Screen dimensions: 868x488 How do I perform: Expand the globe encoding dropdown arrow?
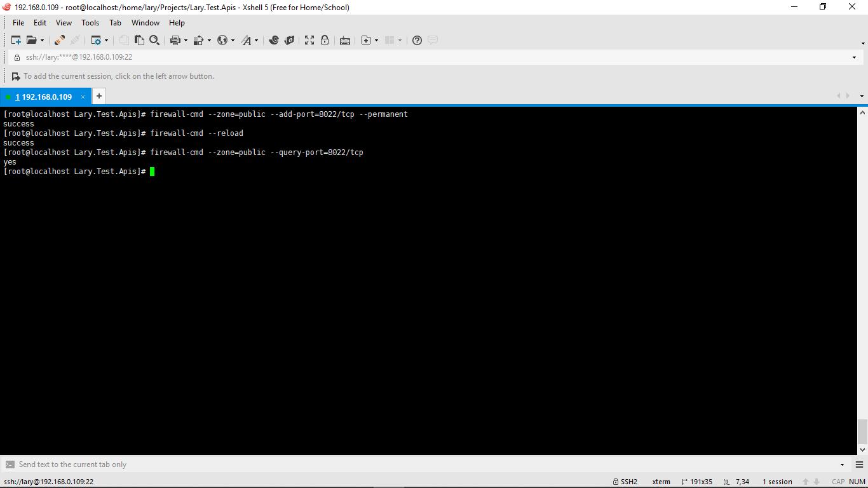point(233,40)
